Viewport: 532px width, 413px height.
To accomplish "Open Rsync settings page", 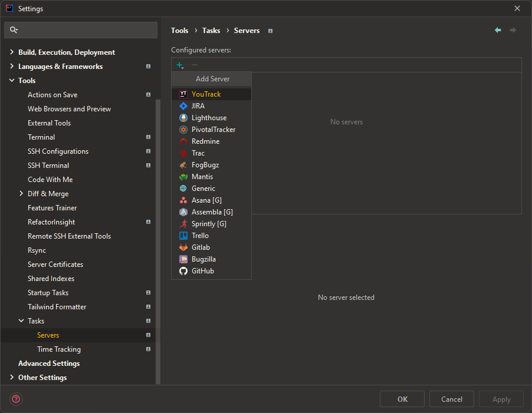I will click(37, 250).
